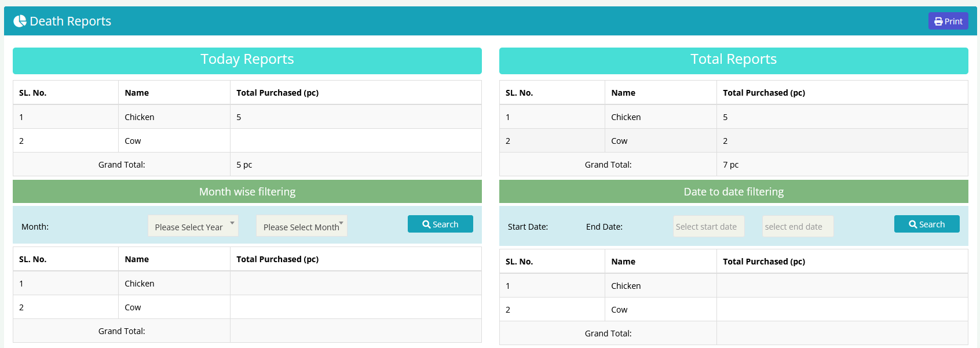Click the Death Reports pie chart icon
Screen dimensions: 980x348
tap(20, 21)
